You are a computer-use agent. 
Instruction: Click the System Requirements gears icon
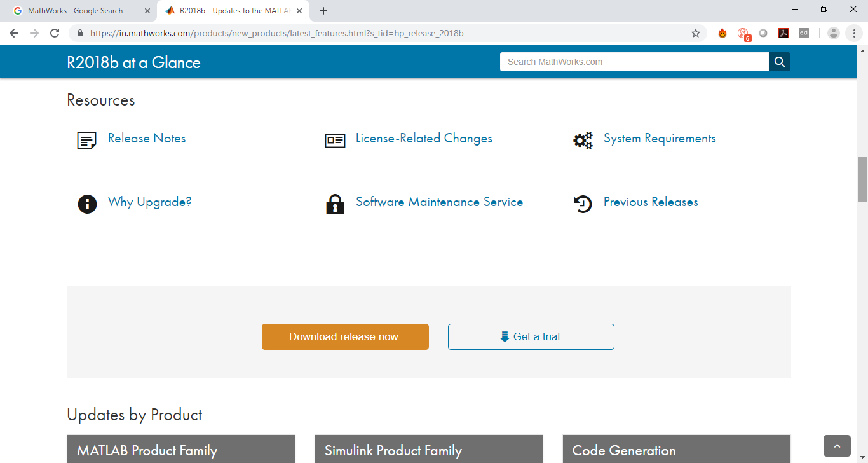[583, 141]
